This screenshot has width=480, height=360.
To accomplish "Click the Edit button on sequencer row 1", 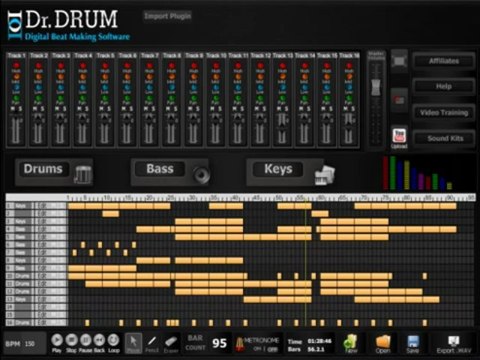I will coord(43,206).
